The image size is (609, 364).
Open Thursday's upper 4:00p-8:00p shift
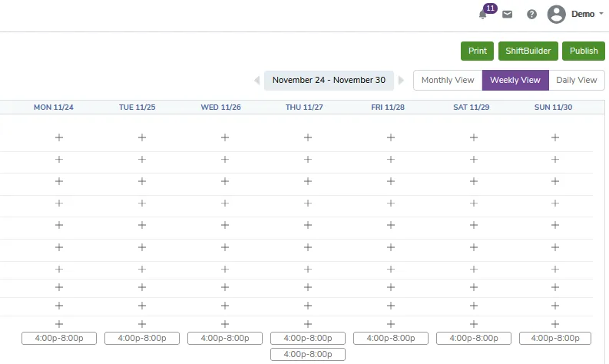pyautogui.click(x=308, y=339)
